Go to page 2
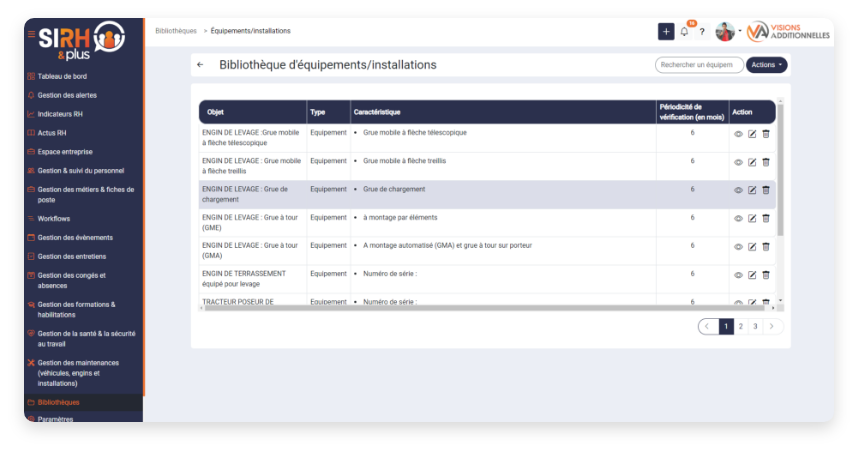858x452 pixels. click(741, 327)
